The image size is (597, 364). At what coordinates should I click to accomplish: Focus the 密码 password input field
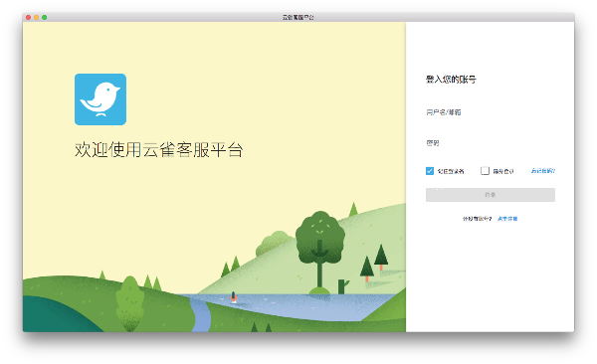(490, 143)
